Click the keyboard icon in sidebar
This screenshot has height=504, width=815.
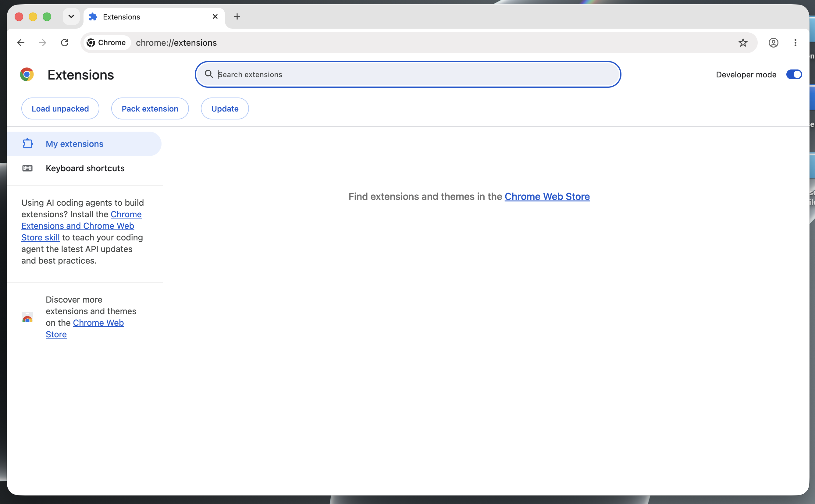(x=27, y=168)
